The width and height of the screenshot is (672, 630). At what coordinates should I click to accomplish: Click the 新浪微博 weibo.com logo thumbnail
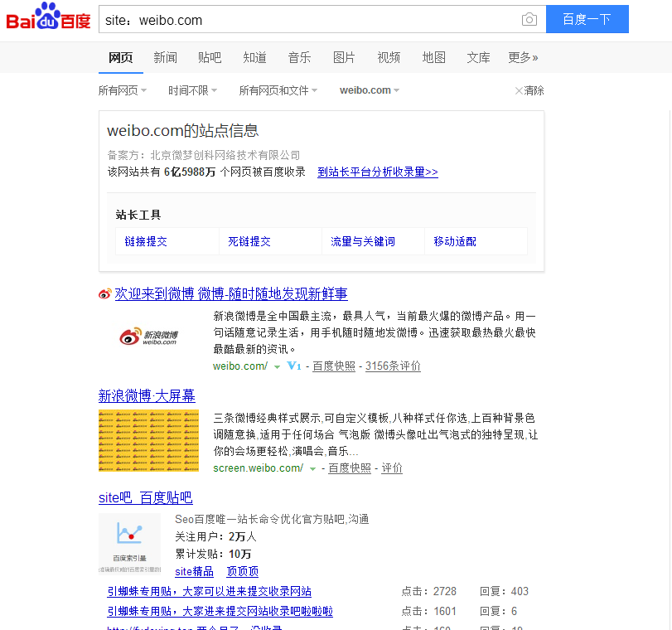coord(148,337)
